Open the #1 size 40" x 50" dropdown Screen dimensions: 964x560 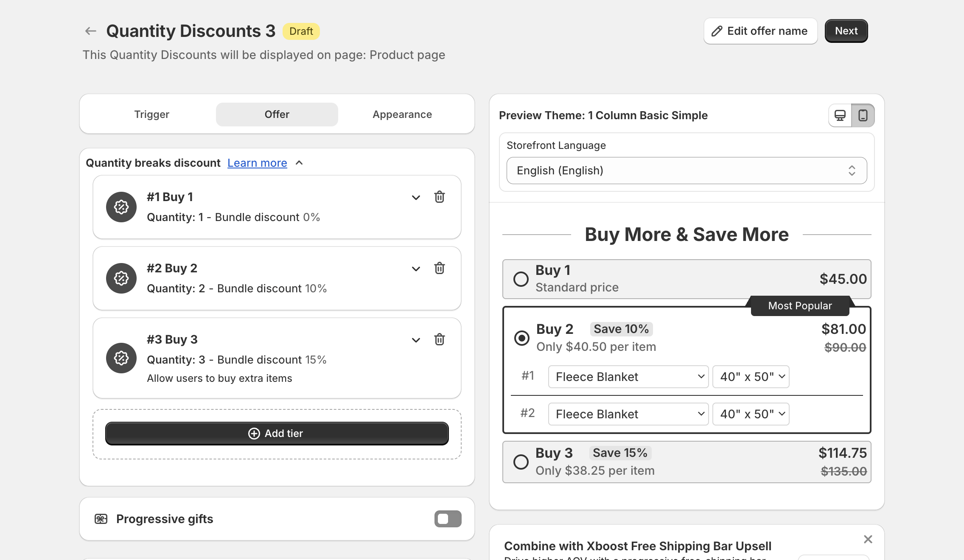pyautogui.click(x=751, y=377)
